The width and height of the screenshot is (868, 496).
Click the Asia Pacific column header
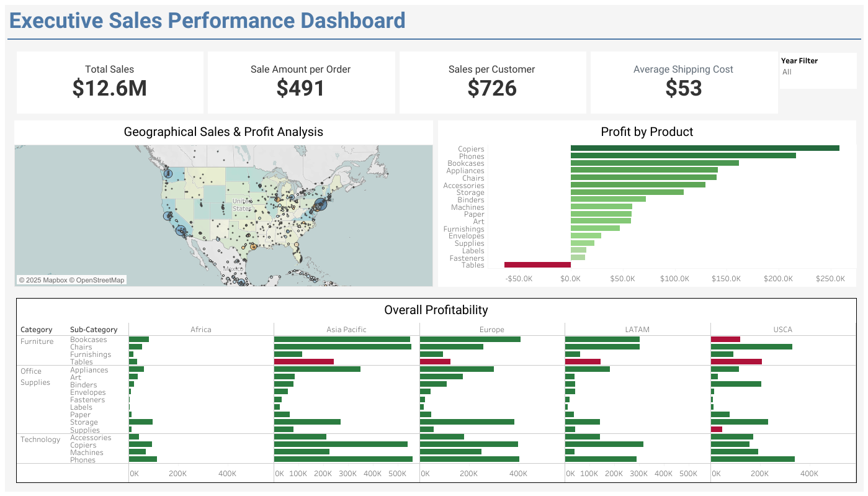click(346, 330)
